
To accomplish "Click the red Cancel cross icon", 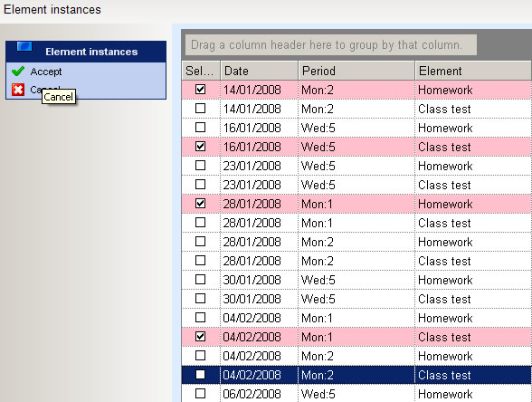I will (x=18, y=90).
